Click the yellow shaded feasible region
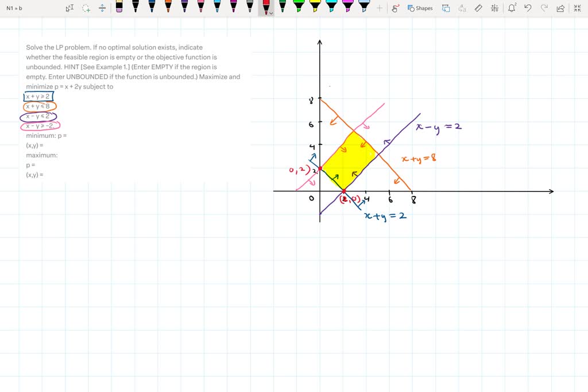Screen dimensions: 588x392 click(x=349, y=161)
